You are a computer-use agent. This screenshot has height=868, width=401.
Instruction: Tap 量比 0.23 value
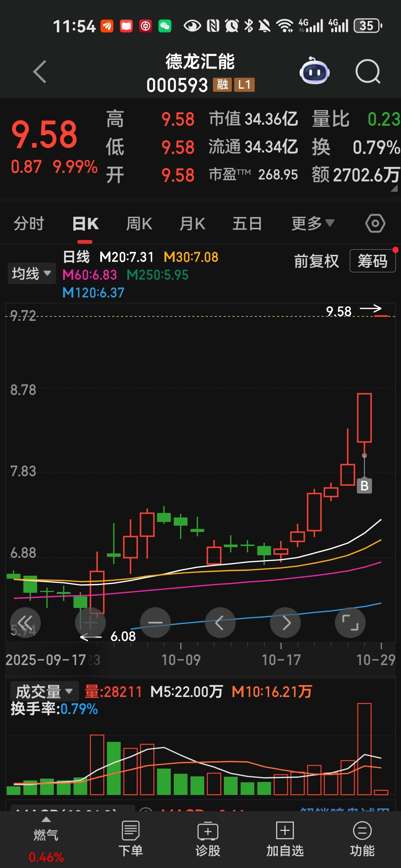point(356,119)
